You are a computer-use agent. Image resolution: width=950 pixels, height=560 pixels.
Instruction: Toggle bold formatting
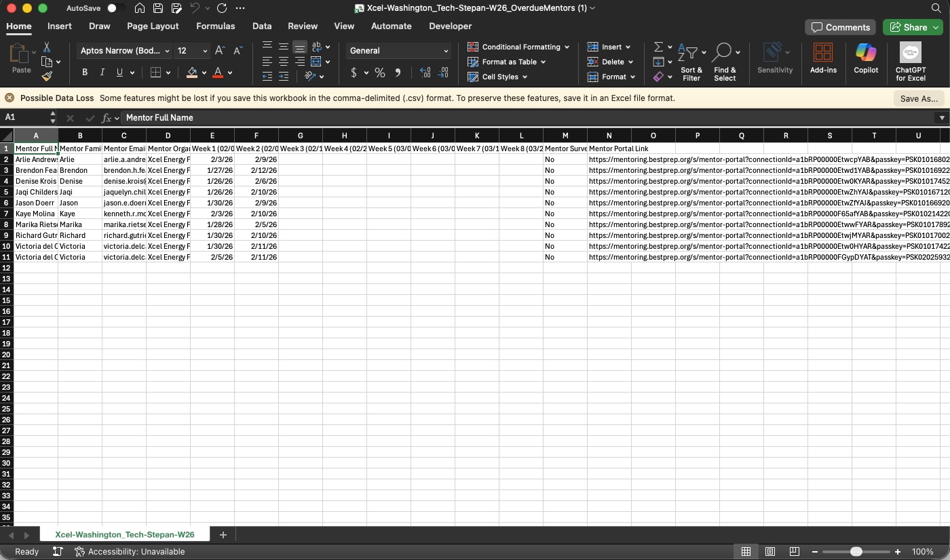click(x=84, y=72)
